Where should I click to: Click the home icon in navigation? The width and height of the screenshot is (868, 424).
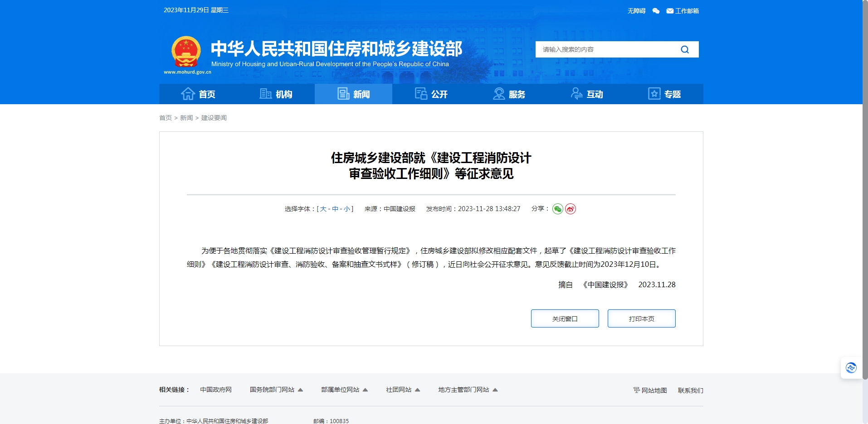[188, 94]
